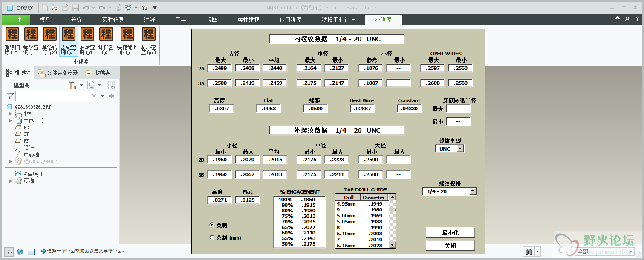The width and height of the screenshot is (644, 260).
Task: Click the window switch icon in quick access toolbar
Action: [x=128, y=8]
